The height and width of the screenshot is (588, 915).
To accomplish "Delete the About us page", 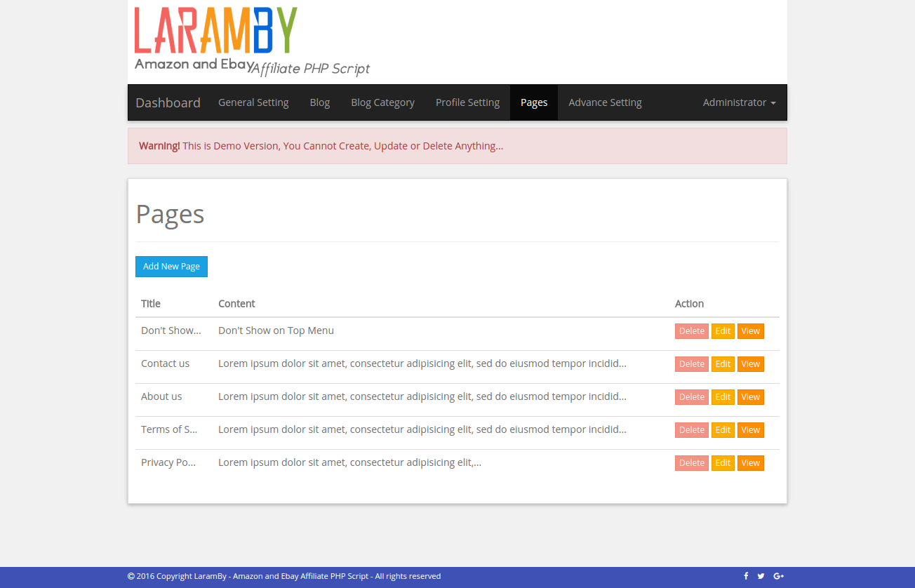I will (692, 397).
